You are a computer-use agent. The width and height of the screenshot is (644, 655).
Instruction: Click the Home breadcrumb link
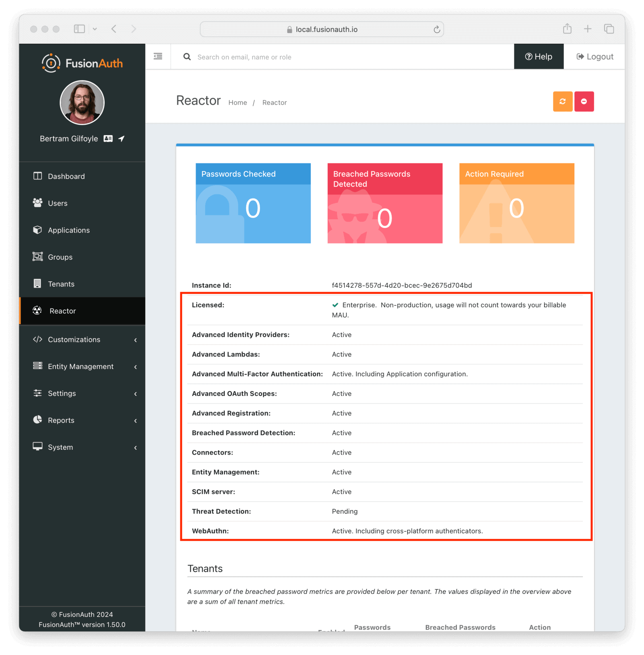coord(237,103)
